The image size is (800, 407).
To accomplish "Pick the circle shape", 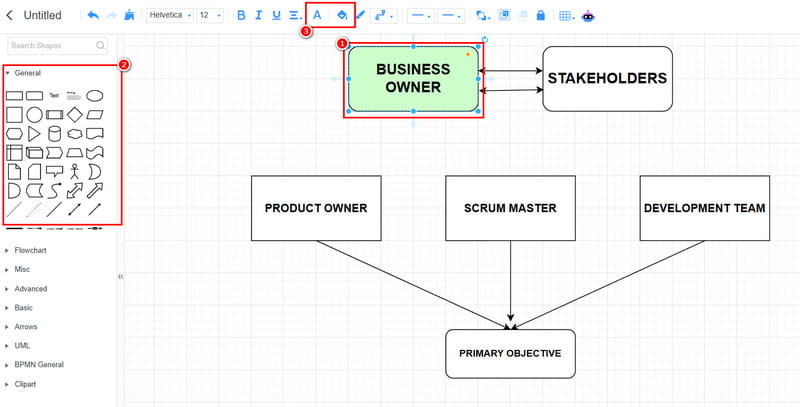I will (x=34, y=115).
